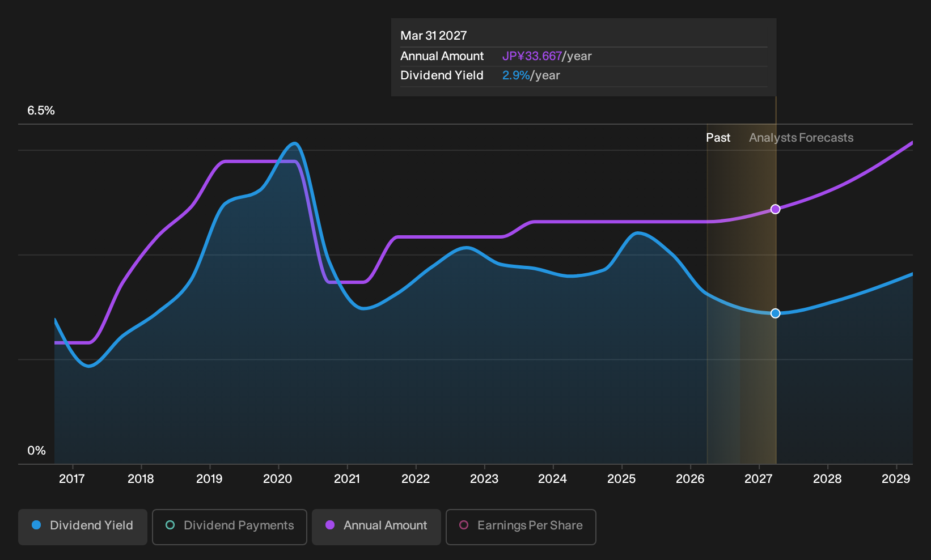Viewport: 931px width, 560px height.
Task: Click the blue Dividend Yield legend dot
Action: [36, 525]
